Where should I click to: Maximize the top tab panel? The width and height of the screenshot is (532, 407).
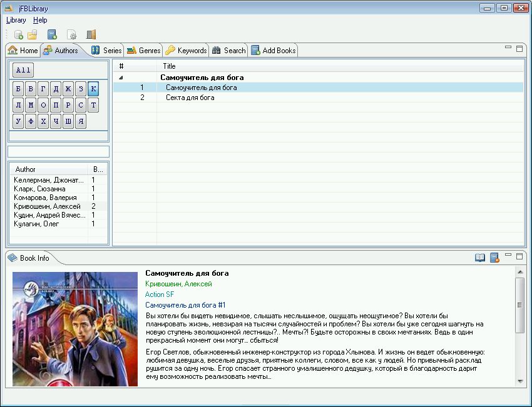click(519, 49)
